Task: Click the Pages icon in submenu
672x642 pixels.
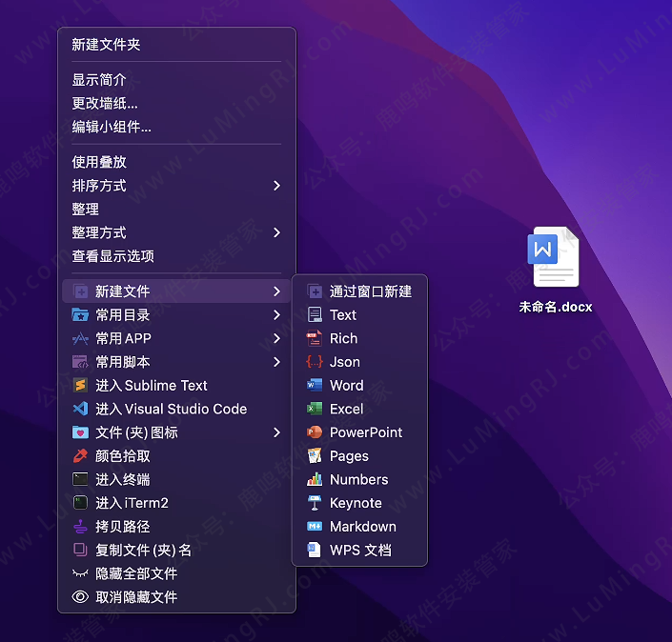Action: click(315, 456)
